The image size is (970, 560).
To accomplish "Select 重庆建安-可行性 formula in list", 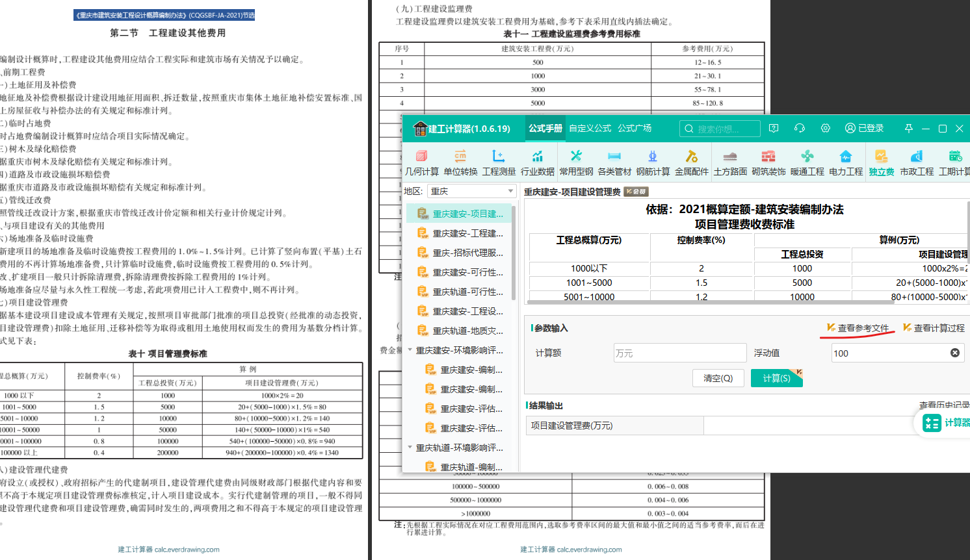I will click(x=460, y=272).
